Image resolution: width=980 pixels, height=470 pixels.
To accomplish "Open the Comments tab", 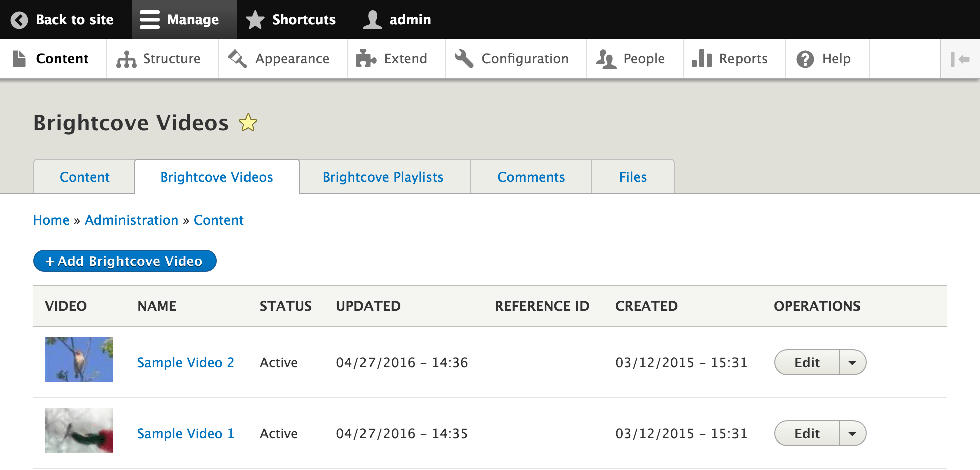I will (531, 177).
